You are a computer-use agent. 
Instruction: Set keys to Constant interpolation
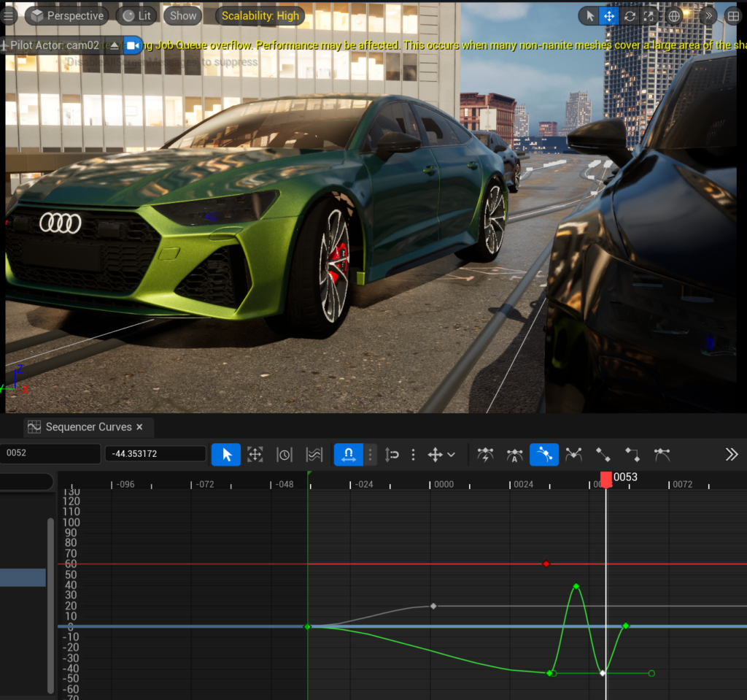(632, 455)
